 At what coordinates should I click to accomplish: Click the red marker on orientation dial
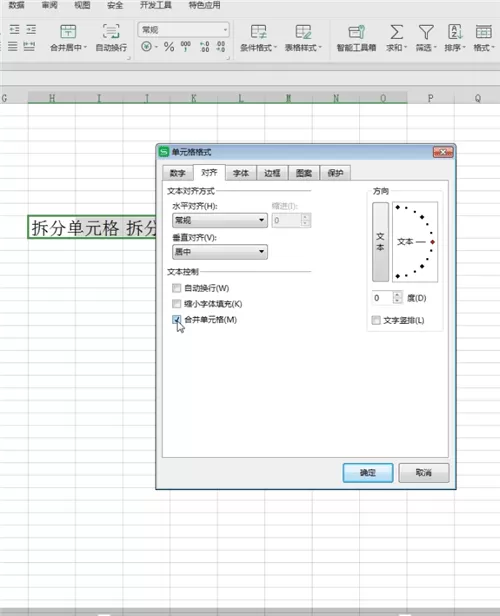pos(432,242)
